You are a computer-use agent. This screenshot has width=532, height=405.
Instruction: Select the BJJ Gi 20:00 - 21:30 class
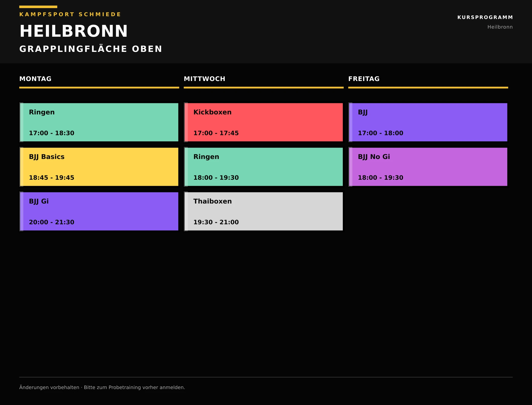click(99, 211)
